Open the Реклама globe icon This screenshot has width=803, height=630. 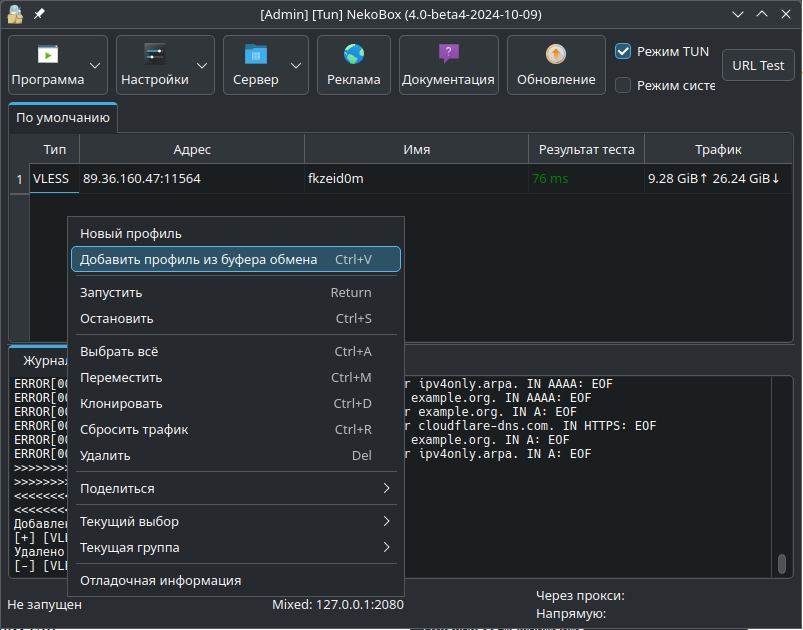coord(354,54)
